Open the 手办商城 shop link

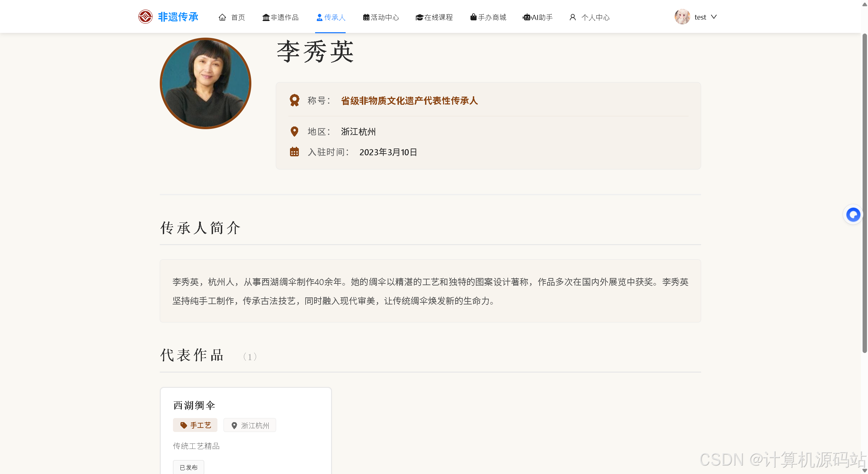[488, 17]
